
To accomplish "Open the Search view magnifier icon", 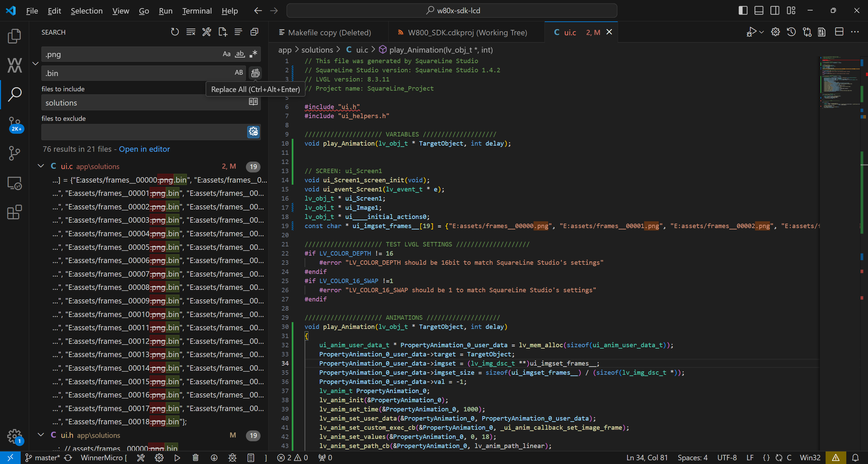I will (14, 94).
